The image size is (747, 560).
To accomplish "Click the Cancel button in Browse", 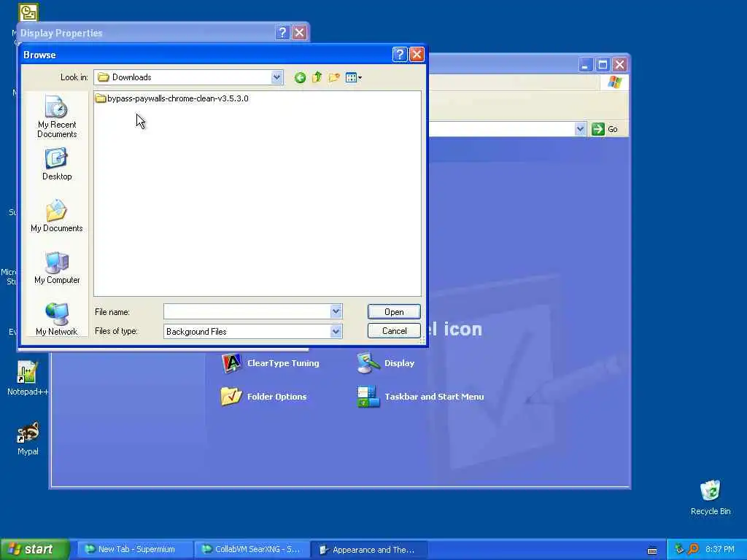I will (x=394, y=331).
